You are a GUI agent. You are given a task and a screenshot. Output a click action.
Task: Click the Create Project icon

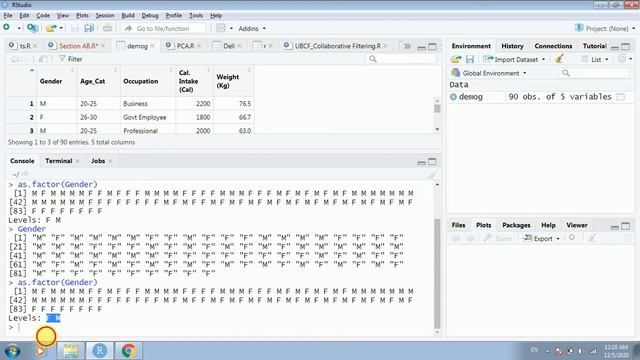click(32, 28)
